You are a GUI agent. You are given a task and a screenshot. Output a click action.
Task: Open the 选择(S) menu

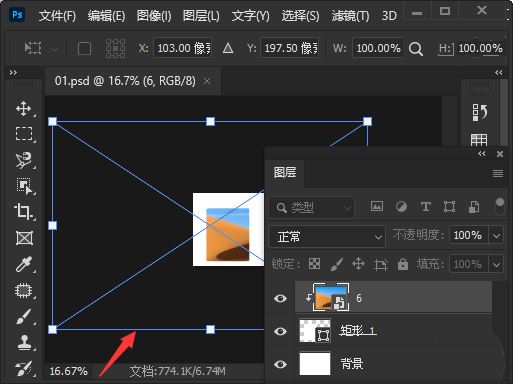coord(300,16)
